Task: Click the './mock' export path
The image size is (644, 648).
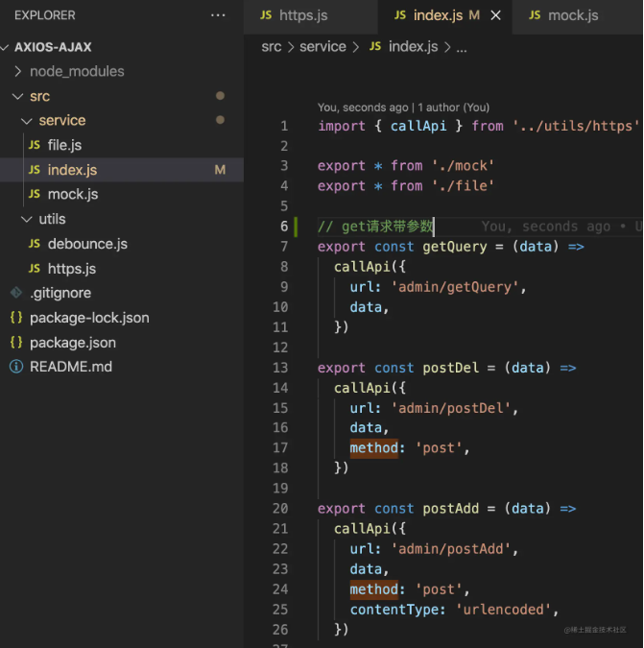Action: click(463, 166)
